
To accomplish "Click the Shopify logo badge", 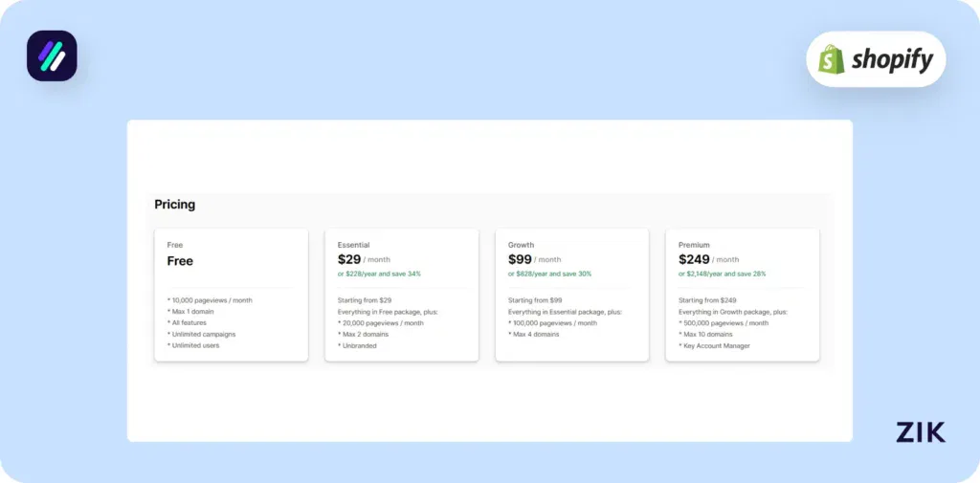I will pos(876,59).
